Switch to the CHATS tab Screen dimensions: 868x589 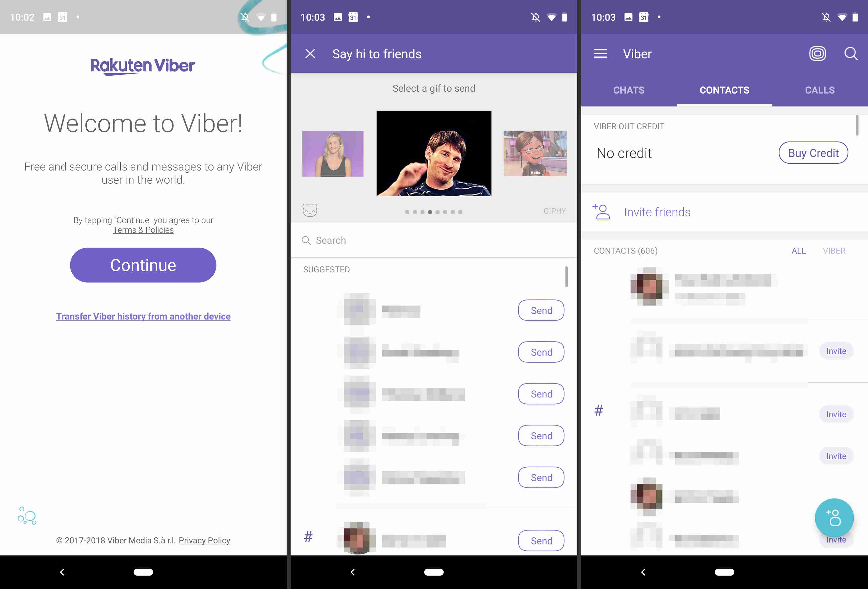[628, 90]
